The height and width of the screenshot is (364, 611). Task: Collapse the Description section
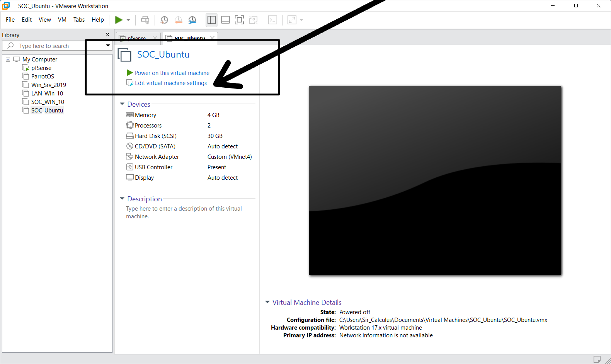point(122,199)
